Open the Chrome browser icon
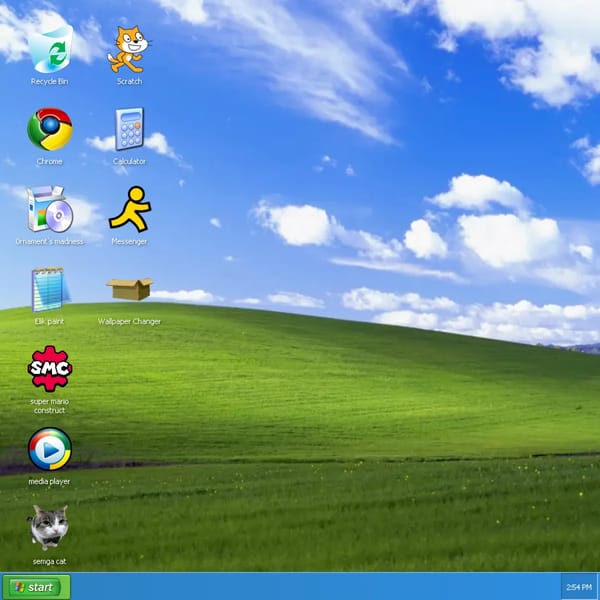600x600 pixels. click(x=50, y=129)
